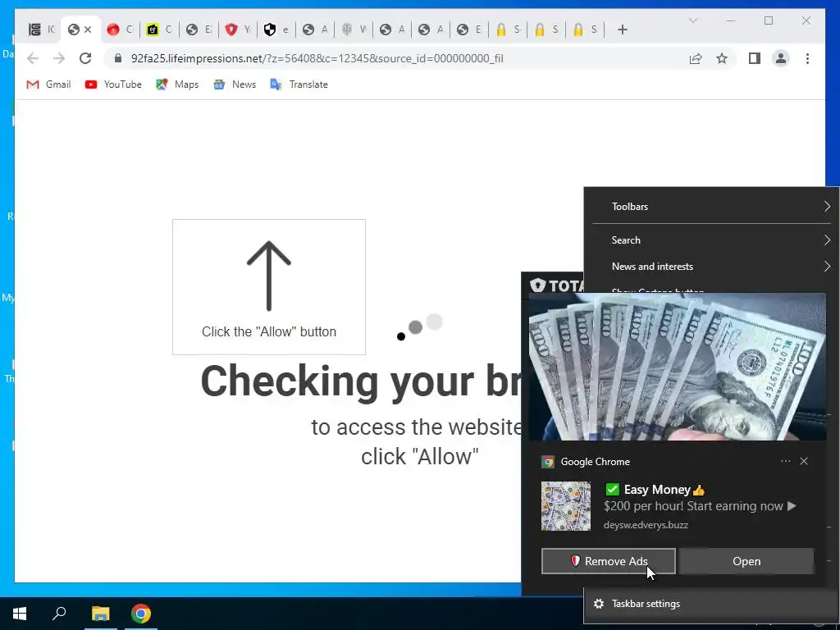
Task: Open the profile avatar menu
Action: click(781, 58)
